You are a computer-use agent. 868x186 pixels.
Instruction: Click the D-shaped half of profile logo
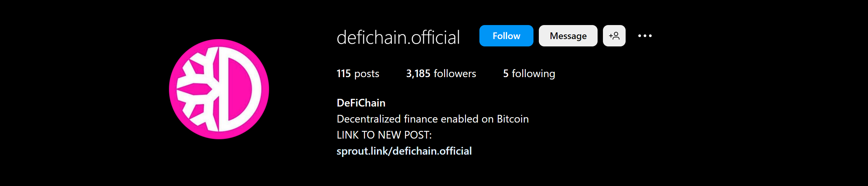[x=240, y=89]
